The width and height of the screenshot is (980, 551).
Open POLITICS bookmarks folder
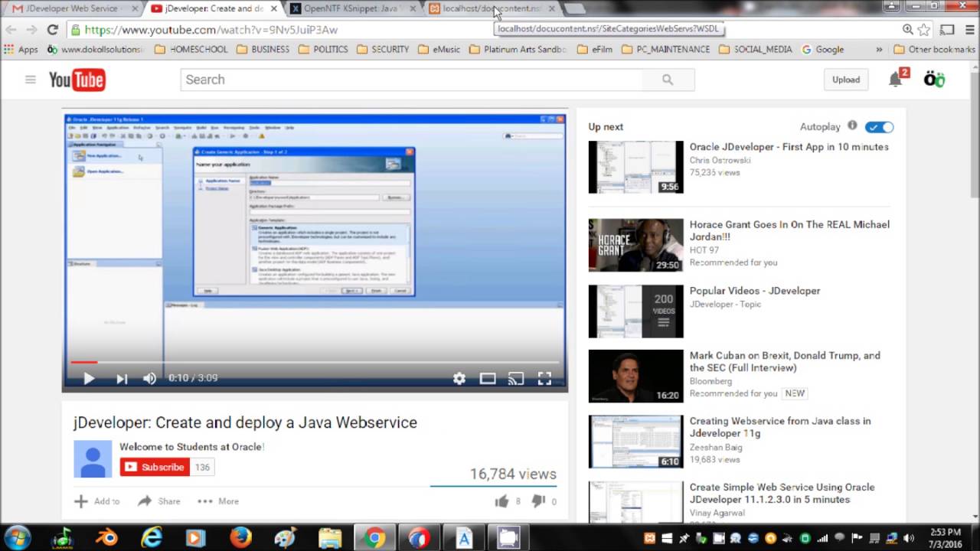tap(322, 49)
